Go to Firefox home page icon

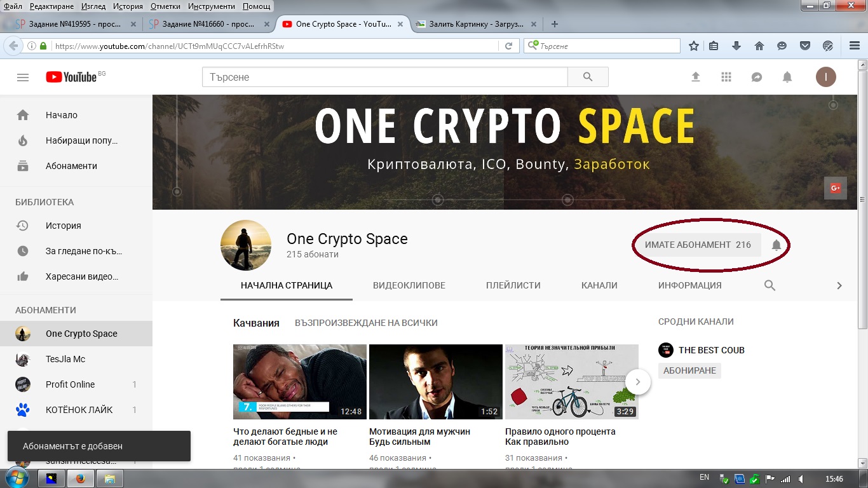[x=759, y=46]
